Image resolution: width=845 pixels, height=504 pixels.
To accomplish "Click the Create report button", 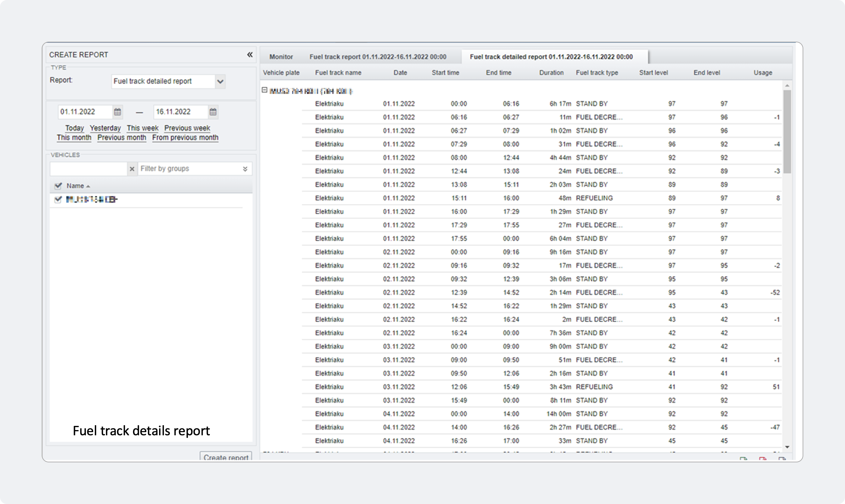I will [226, 457].
